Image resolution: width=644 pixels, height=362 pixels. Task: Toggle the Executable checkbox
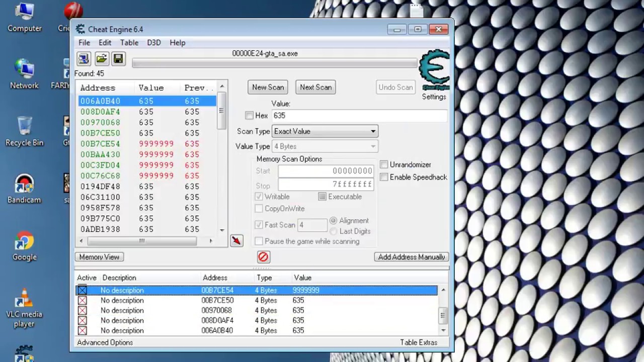[322, 197]
